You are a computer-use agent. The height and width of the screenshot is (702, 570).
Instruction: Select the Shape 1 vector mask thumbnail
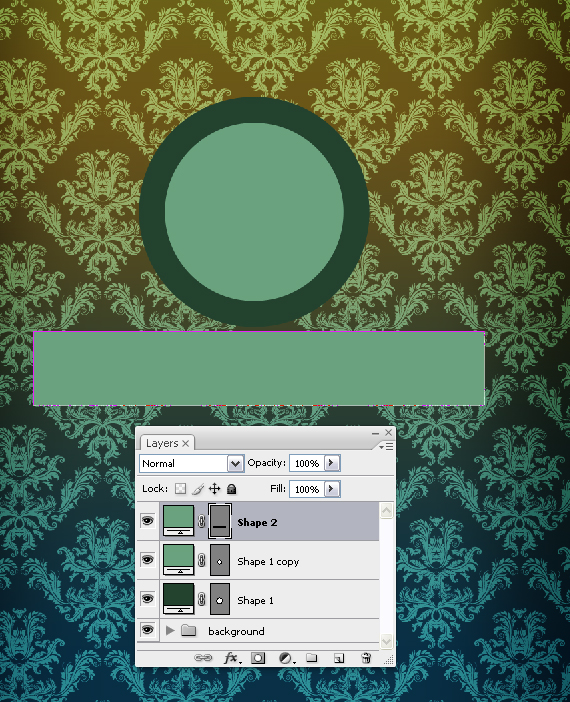[x=220, y=599]
